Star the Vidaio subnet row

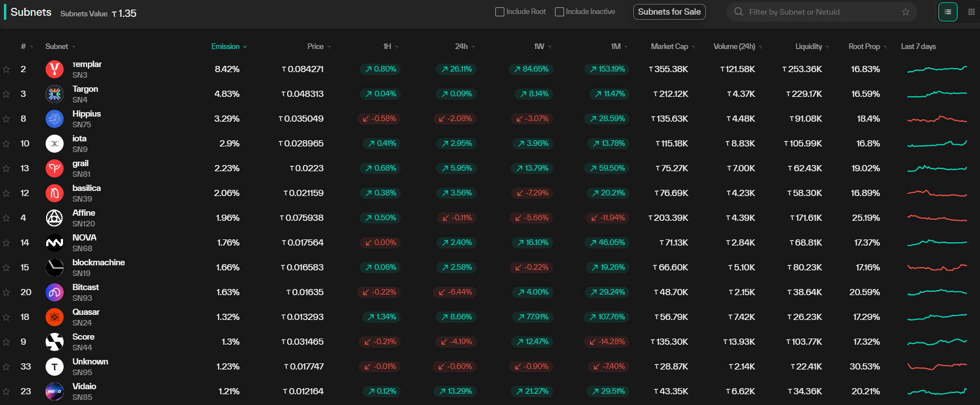click(x=6, y=391)
